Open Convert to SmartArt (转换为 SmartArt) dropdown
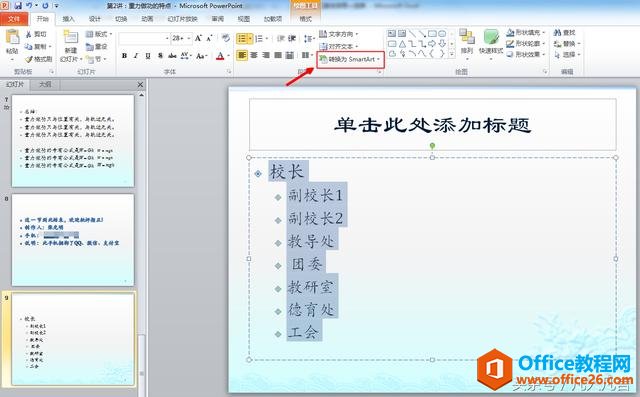The height and width of the screenshot is (397, 640). point(350,60)
